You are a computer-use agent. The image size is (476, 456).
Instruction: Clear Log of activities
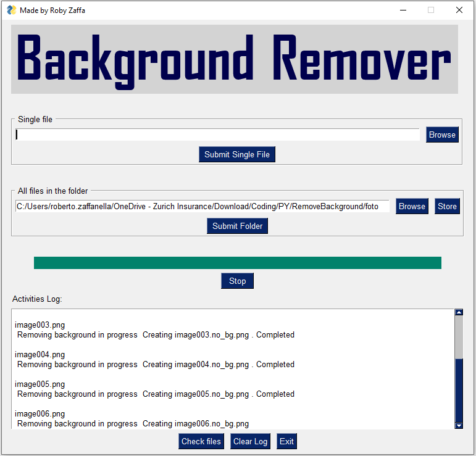[x=251, y=441]
